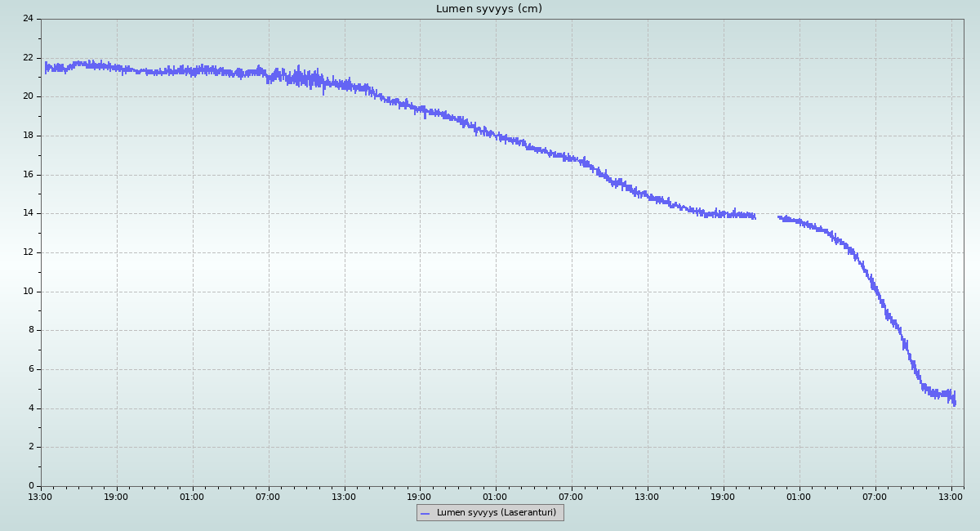Select the 24 label on the y-axis

[29, 19]
